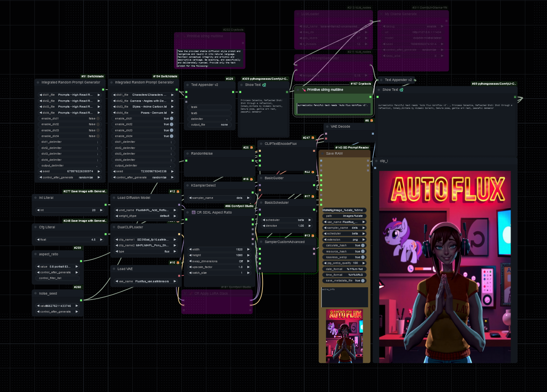Click the text4 field in Text Appender v2
Image resolution: width=547 pixels, height=392 pixels.
pos(210,107)
